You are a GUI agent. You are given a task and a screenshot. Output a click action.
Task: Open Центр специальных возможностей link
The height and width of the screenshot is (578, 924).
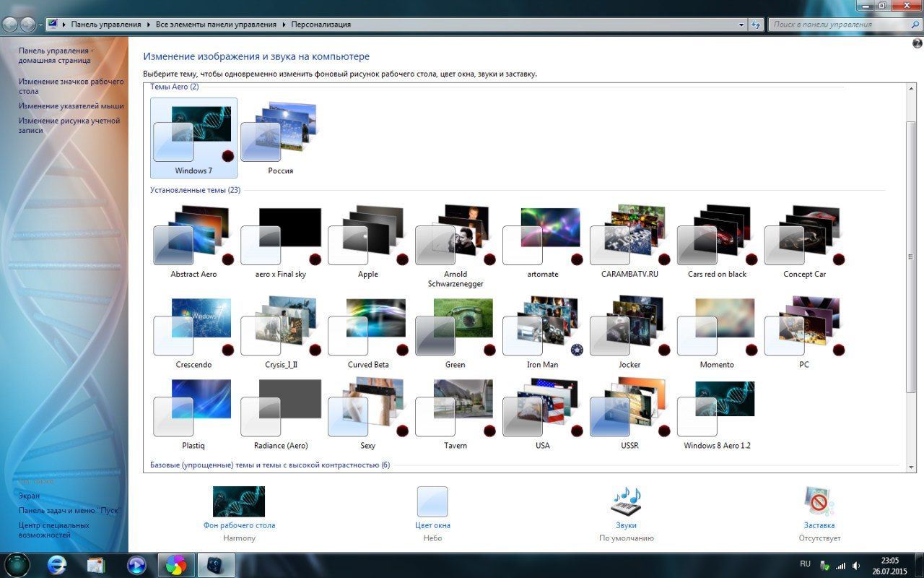pos(54,530)
